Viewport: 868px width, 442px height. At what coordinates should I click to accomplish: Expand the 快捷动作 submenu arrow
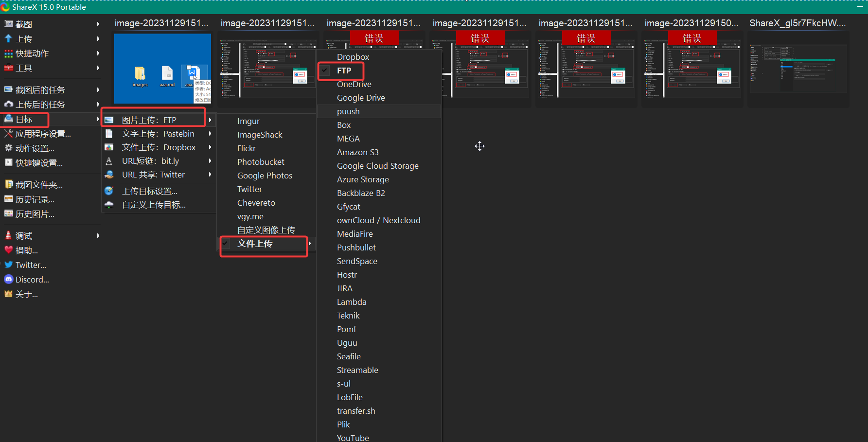pos(98,53)
